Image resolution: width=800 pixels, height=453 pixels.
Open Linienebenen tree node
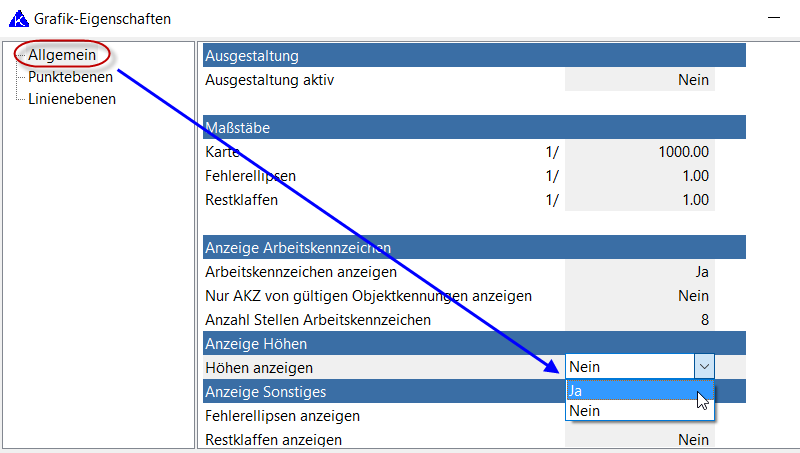tap(72, 99)
